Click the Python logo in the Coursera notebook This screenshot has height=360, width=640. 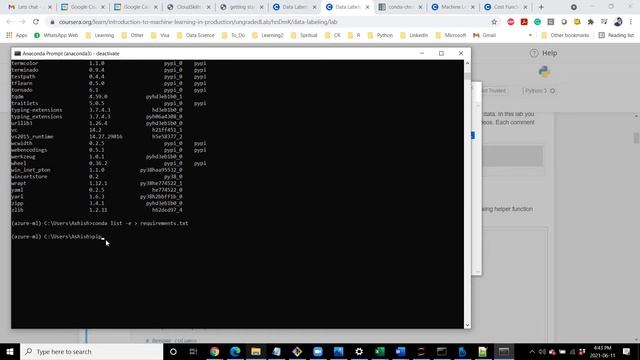[x=544, y=72]
